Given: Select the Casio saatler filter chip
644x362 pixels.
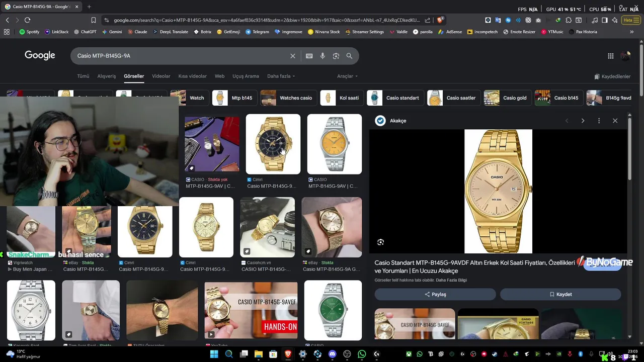Looking at the screenshot, I should [x=454, y=98].
